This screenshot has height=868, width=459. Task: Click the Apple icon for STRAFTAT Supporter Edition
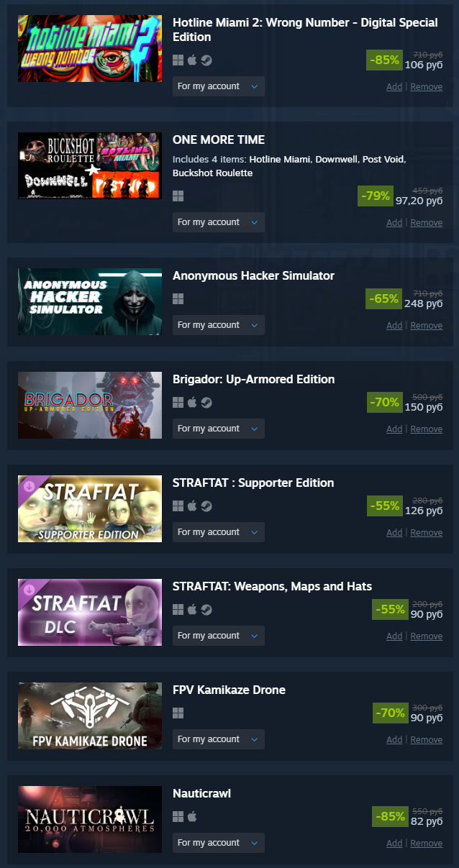point(192,506)
